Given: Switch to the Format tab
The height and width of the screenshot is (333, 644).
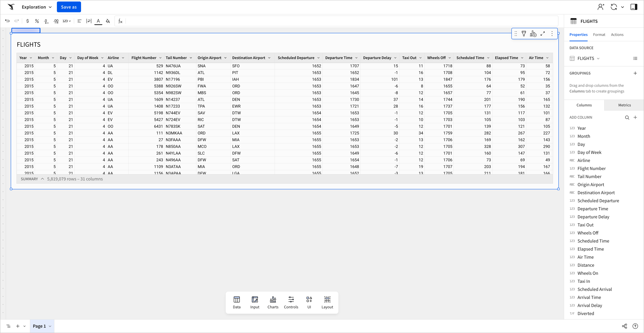Looking at the screenshot, I should tap(599, 35).
